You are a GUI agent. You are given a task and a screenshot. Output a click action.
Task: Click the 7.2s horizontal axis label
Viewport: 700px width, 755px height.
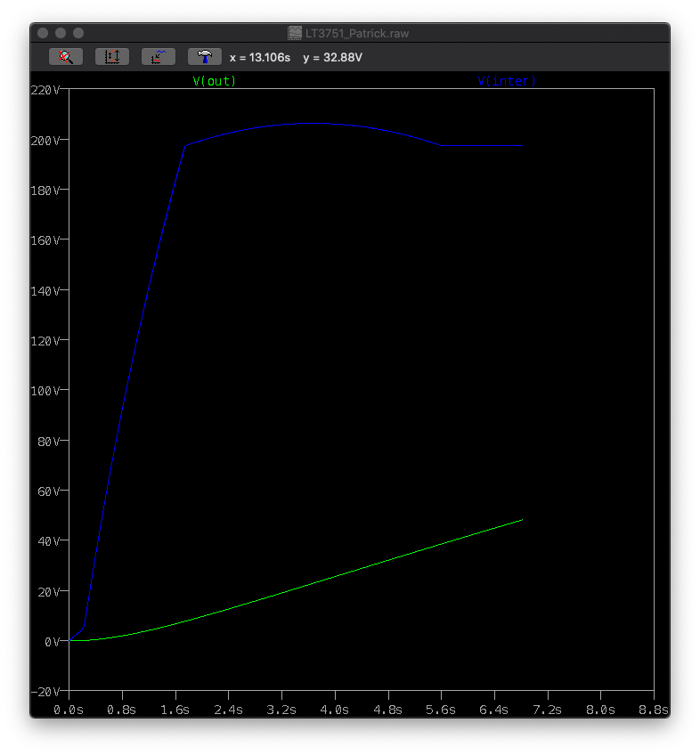pyautogui.click(x=548, y=710)
